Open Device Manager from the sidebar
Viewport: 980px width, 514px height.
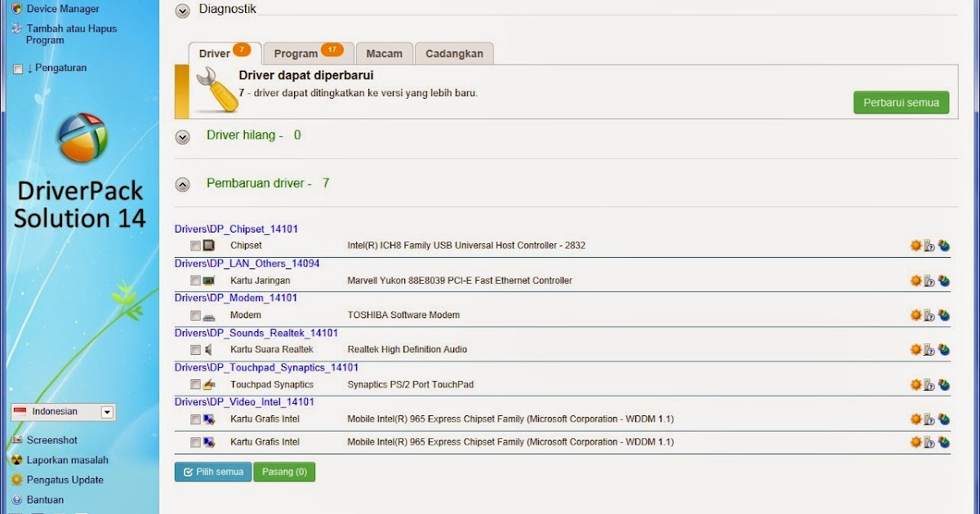tap(63, 8)
